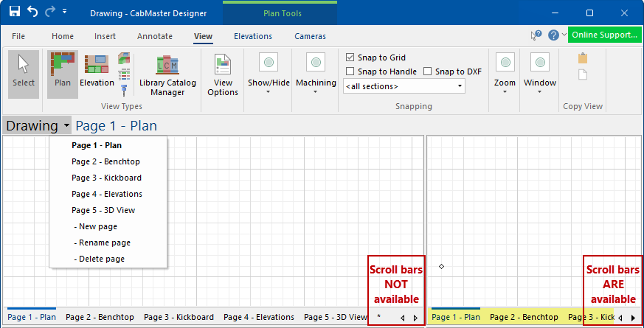
Task: Expand the Window dropdown
Action: coord(540,74)
